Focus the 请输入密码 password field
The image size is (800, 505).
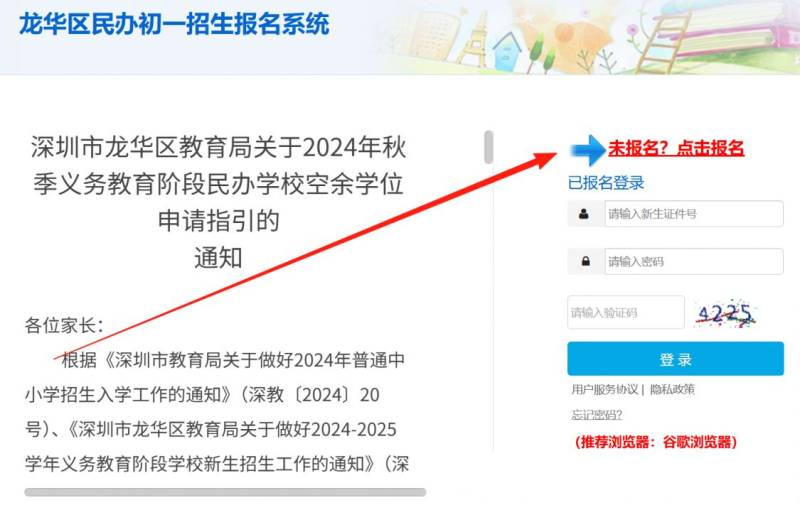[x=694, y=261]
